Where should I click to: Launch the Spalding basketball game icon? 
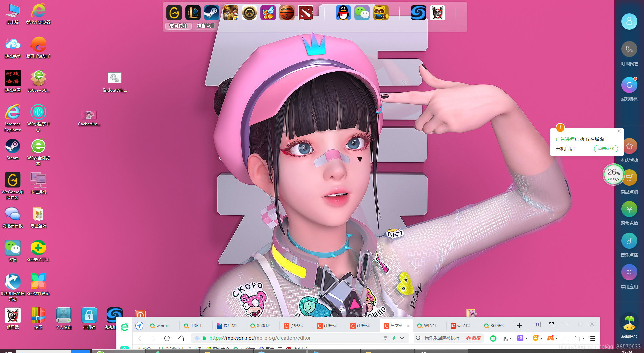tap(287, 13)
